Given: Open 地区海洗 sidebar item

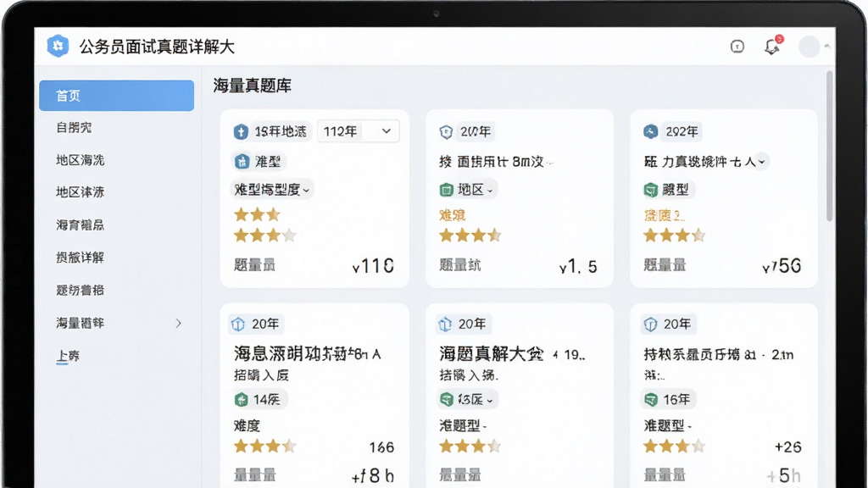Looking at the screenshot, I should tap(81, 160).
